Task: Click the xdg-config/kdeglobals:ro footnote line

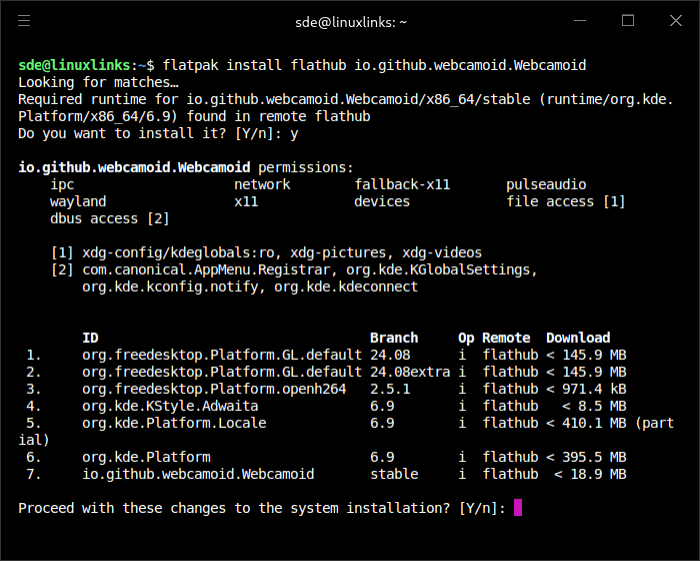Action: (x=266, y=253)
